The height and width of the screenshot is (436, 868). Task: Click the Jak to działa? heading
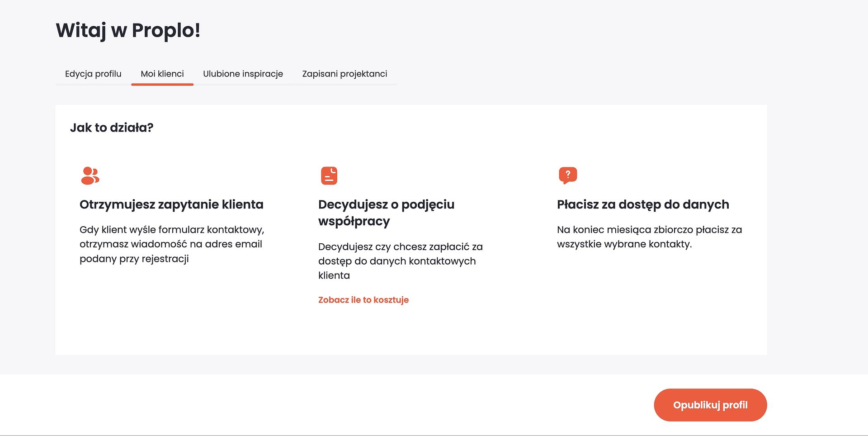tap(112, 128)
